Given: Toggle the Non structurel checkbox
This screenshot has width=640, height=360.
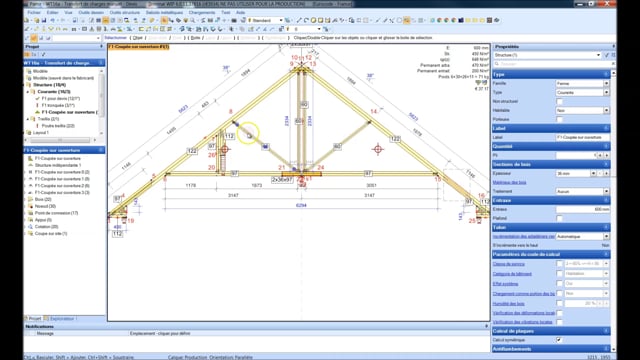Looking at the screenshot, I should 559,102.
